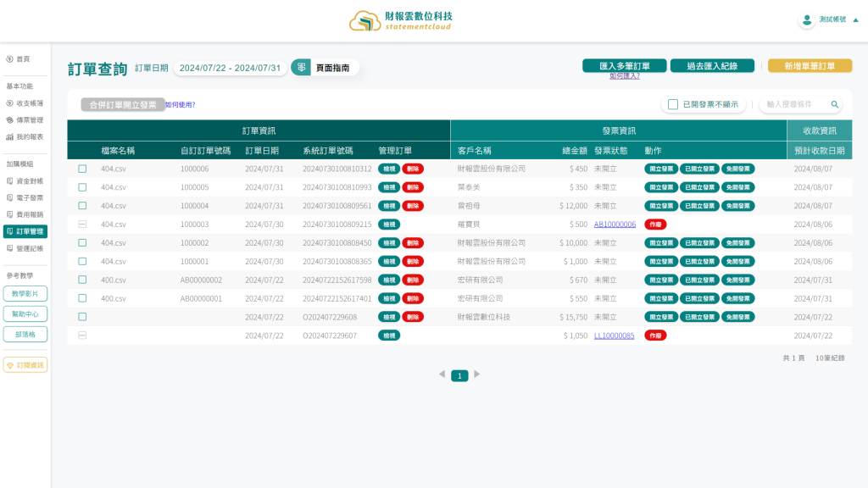The width and height of the screenshot is (868, 488).
Task: Open the 訂單日期 date range picker
Action: [x=230, y=68]
